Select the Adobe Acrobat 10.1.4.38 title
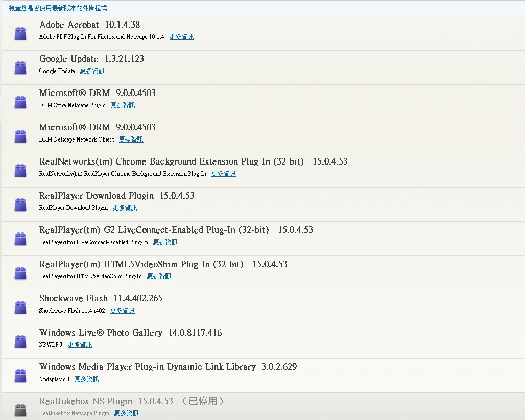The height and width of the screenshot is (420, 525). click(x=90, y=25)
